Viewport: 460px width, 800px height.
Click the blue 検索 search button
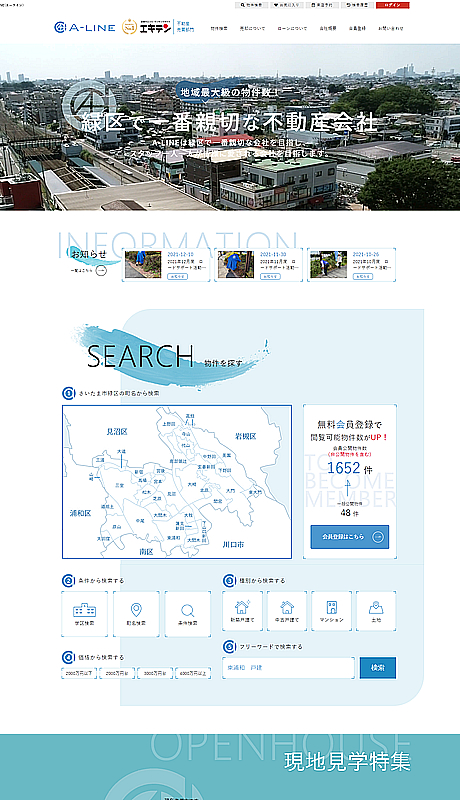click(378, 668)
